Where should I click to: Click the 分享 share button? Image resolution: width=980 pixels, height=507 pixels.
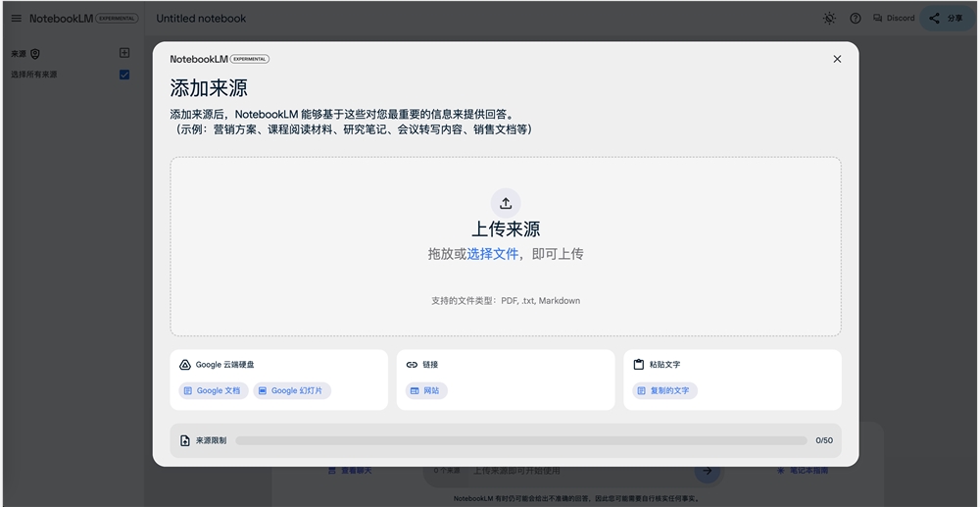coord(947,18)
